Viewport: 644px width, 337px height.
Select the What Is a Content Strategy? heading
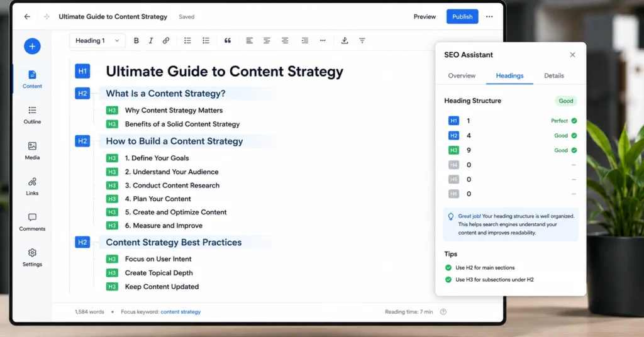[x=166, y=94]
